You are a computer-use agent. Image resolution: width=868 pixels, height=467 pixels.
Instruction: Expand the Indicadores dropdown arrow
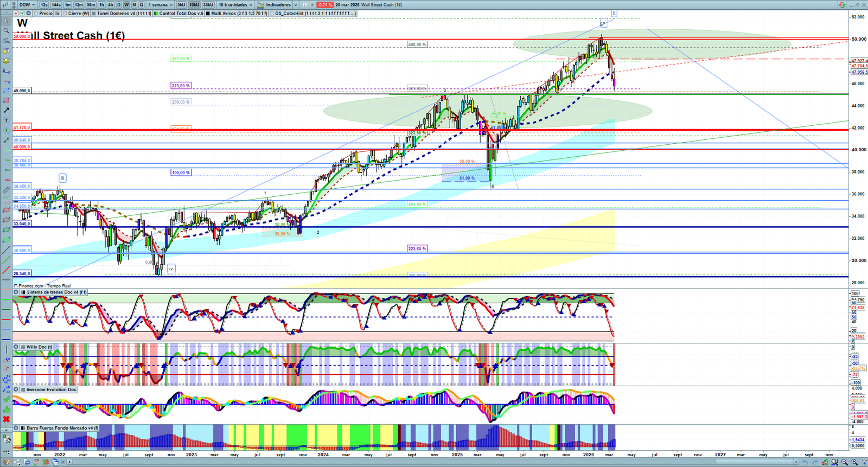tap(295, 4)
